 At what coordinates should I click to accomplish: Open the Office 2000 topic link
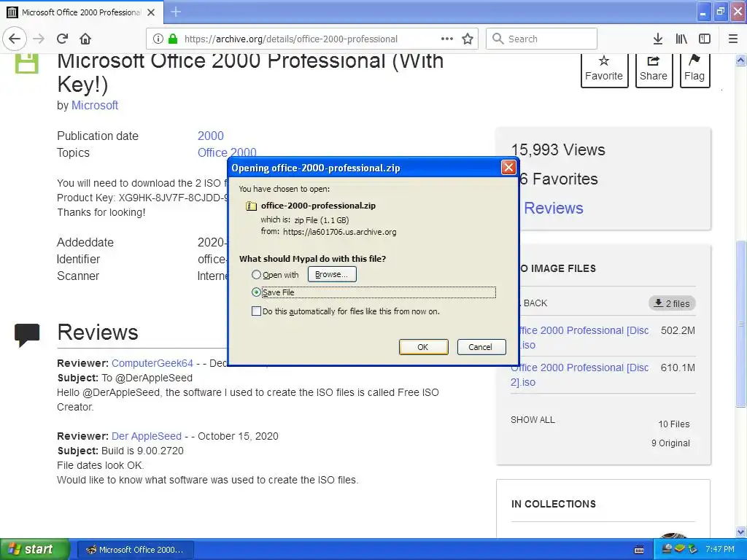(227, 152)
